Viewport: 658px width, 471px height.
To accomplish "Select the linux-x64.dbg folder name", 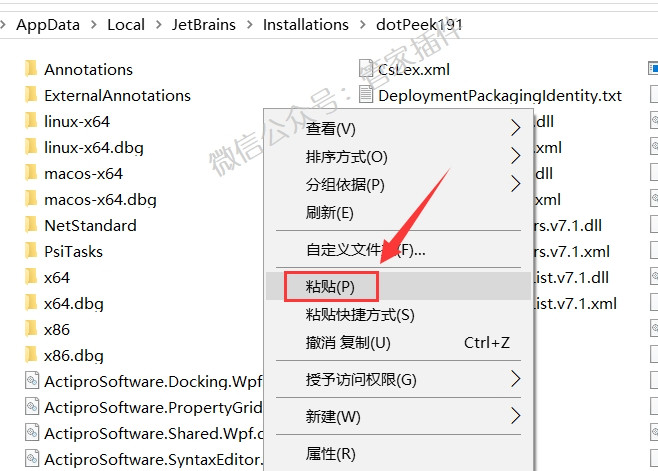I will coord(94,148).
